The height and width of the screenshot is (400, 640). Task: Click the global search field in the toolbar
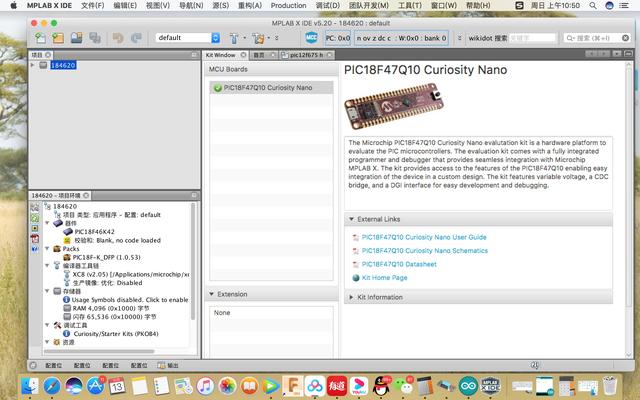click(x=597, y=38)
